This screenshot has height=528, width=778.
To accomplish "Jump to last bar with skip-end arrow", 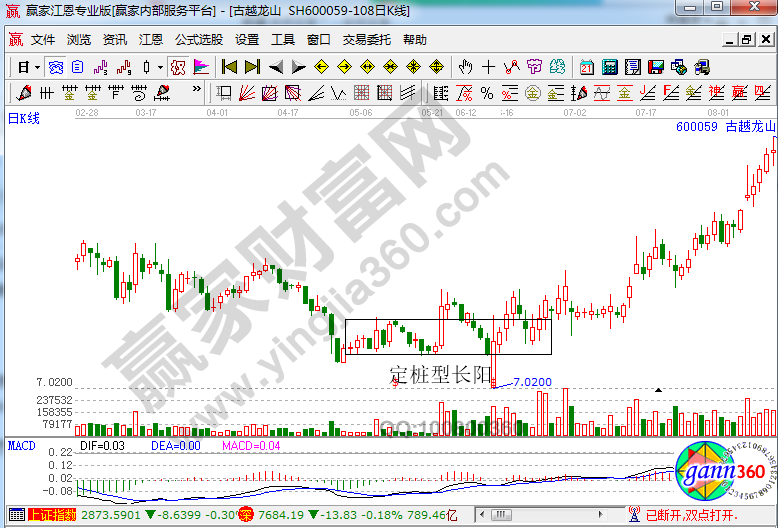I will [252, 67].
